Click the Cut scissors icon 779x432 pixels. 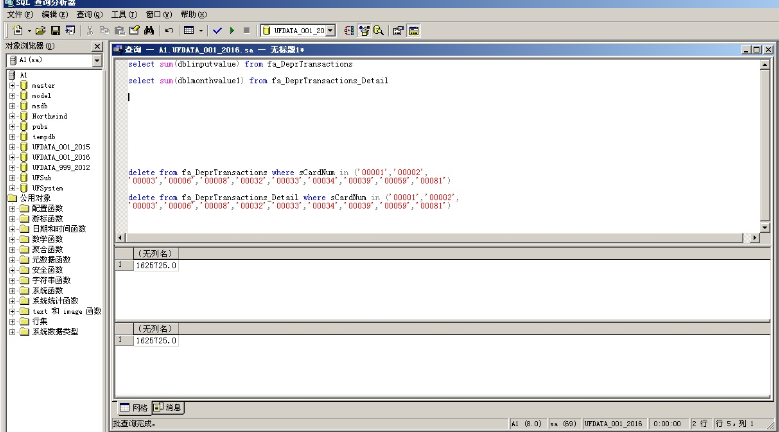(x=90, y=31)
